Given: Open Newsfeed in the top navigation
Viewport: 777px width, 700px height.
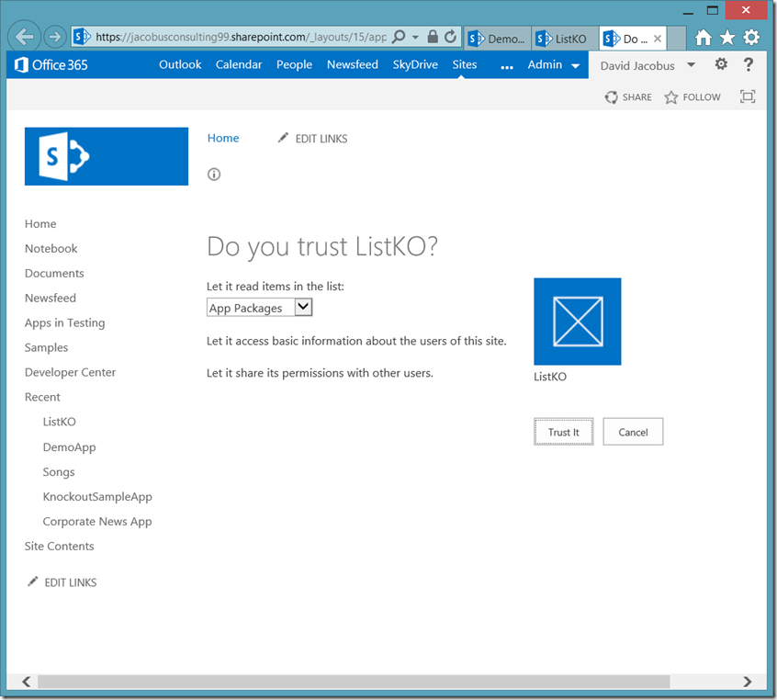Looking at the screenshot, I should (353, 64).
